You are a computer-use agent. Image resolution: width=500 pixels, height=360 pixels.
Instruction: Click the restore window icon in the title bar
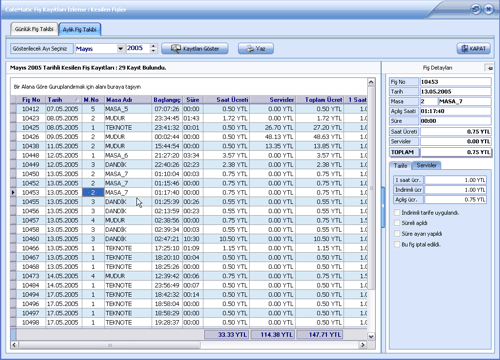[476, 9]
